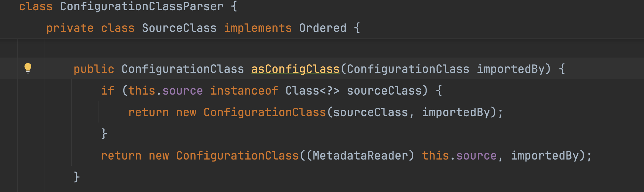Viewport: 644px width, 192px height.
Task: Click the implements keyword in header
Action: coord(258,28)
